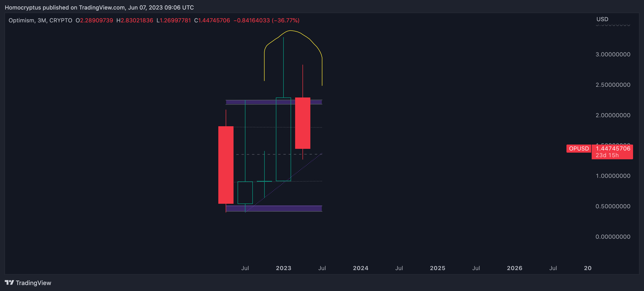Click the red OPUSD price tag
Viewport: 644px width, 291px height.
[579, 149]
